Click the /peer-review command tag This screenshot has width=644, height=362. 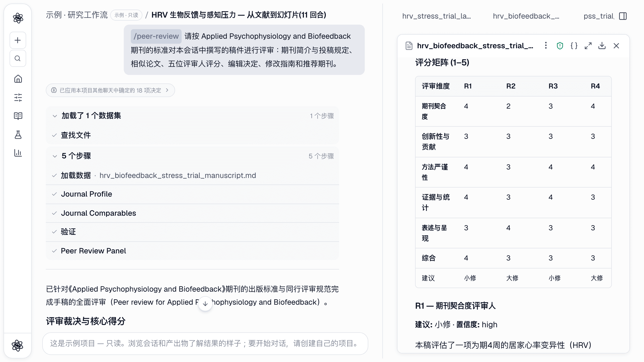pos(156,36)
